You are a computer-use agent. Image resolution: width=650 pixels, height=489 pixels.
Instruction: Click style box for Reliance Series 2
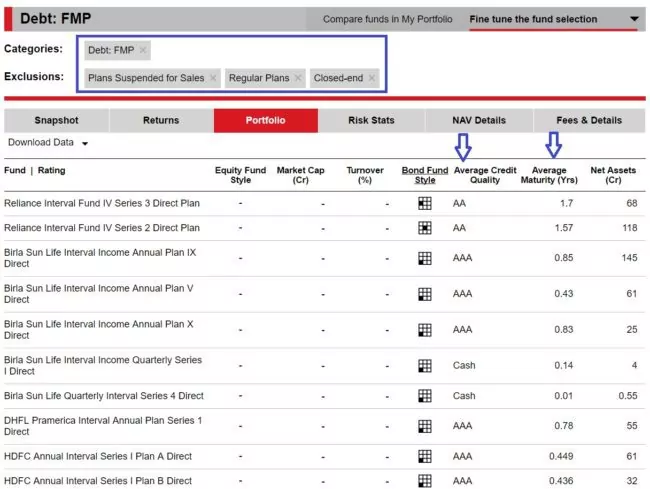425,228
